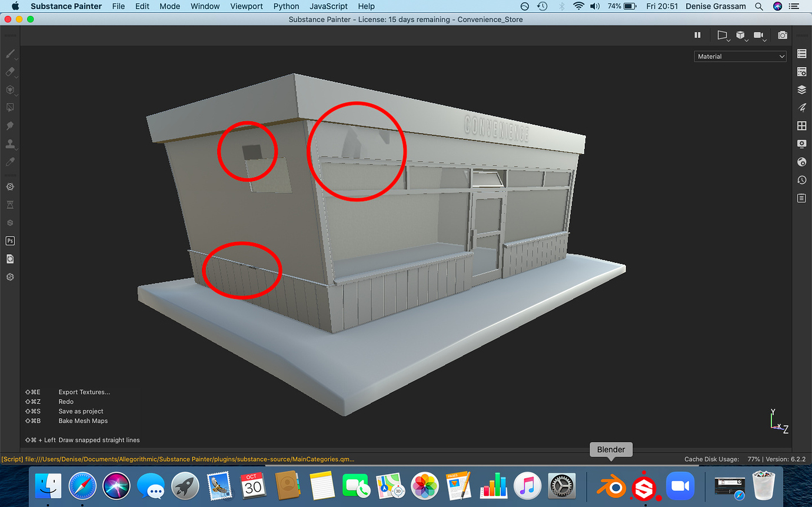Viewport: 812px width, 507px height.
Task: Activate the Projection tool
Action: [x=11, y=90]
